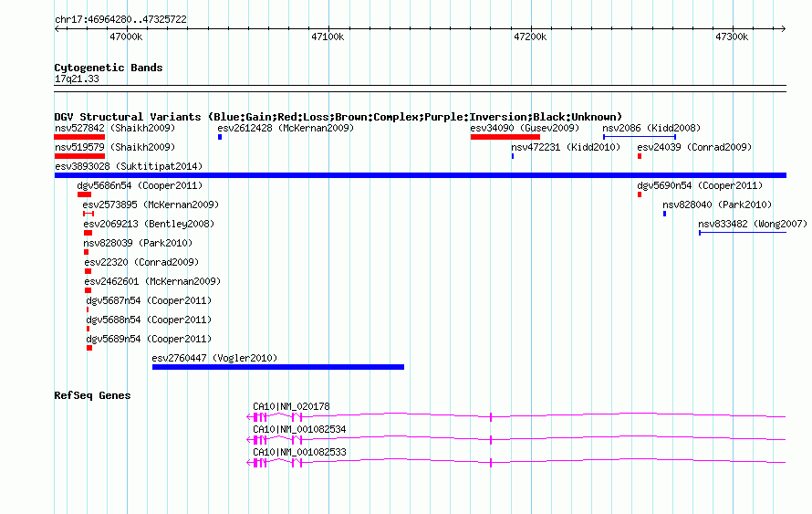Open the nsv527842 (Shaikh2009) variant label

[115, 128]
